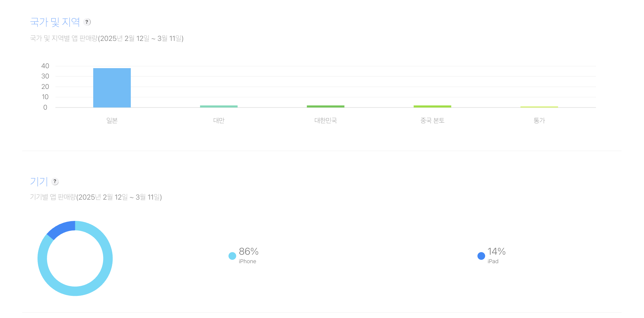The width and height of the screenshot is (644, 318).
Task: Select the 일본 bar in the chart
Action: pyautogui.click(x=112, y=88)
